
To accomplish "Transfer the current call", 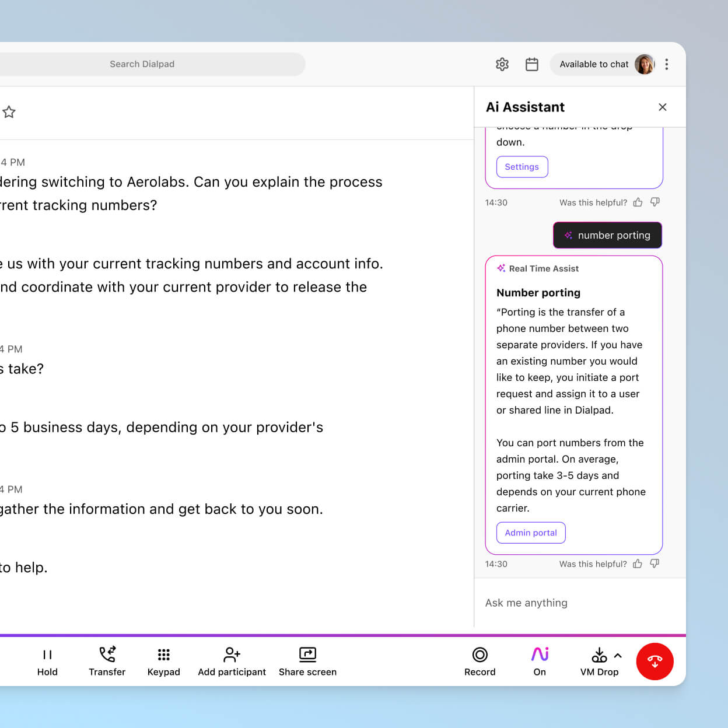I will click(x=107, y=662).
